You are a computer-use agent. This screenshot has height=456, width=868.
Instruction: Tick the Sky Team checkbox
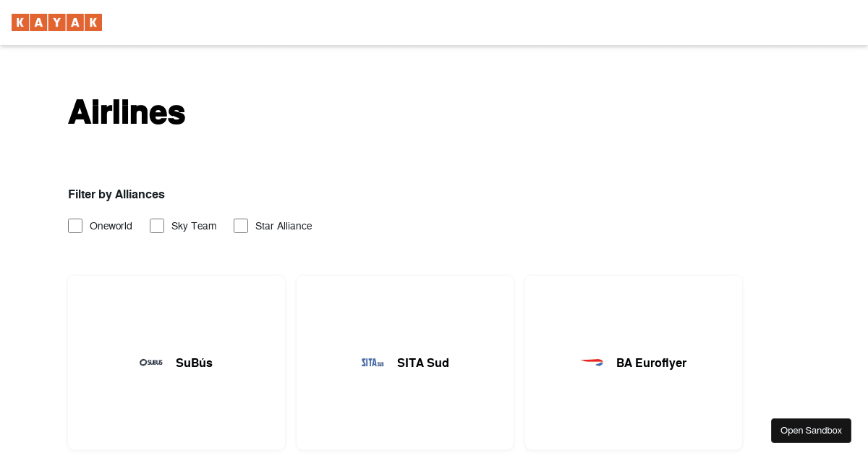coord(157,226)
